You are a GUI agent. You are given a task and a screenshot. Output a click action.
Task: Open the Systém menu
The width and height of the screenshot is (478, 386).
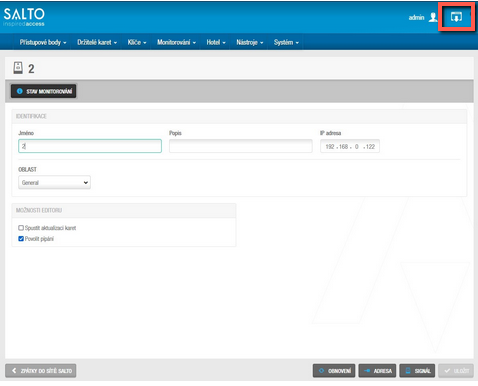coord(286,42)
